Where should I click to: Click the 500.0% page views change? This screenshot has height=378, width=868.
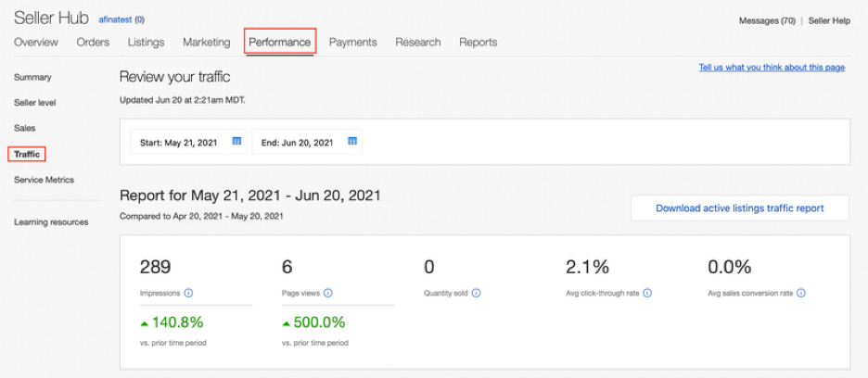[x=313, y=322]
